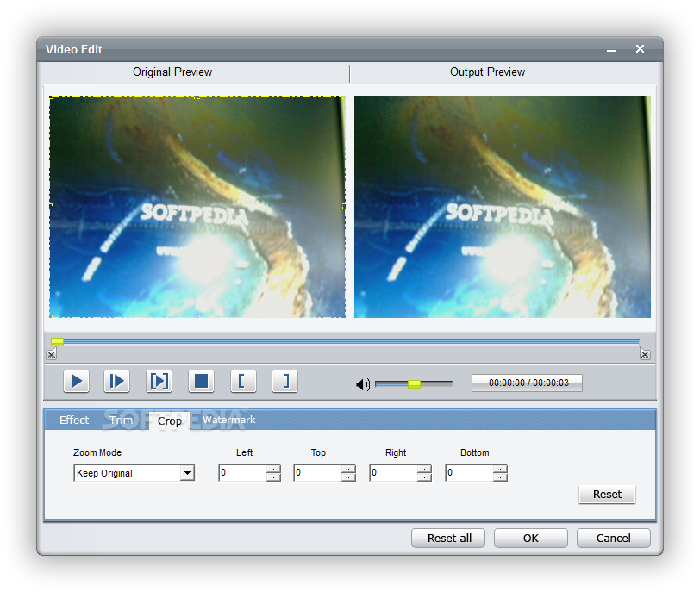Stop video playback

click(x=202, y=382)
